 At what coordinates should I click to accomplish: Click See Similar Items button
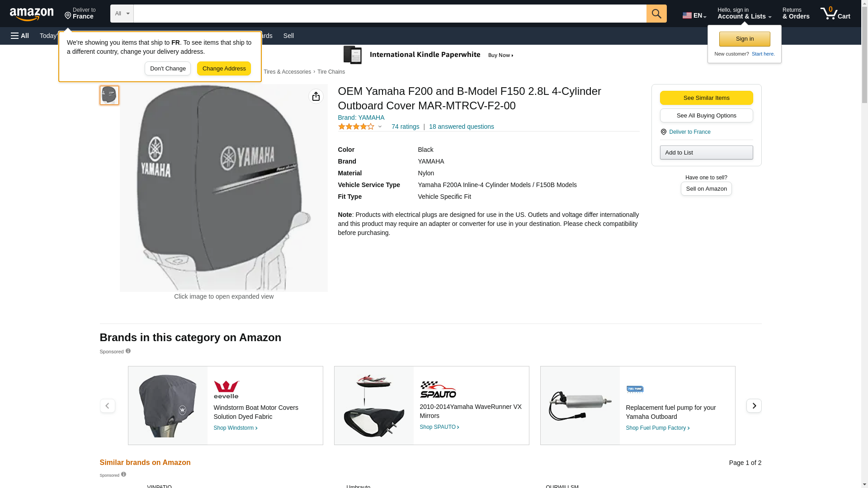[706, 98]
